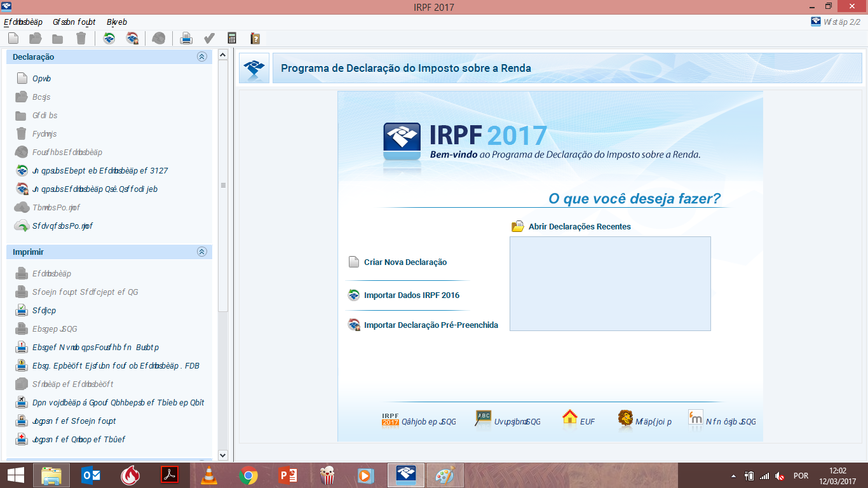Click the house icon labeled EUF

[570, 417]
